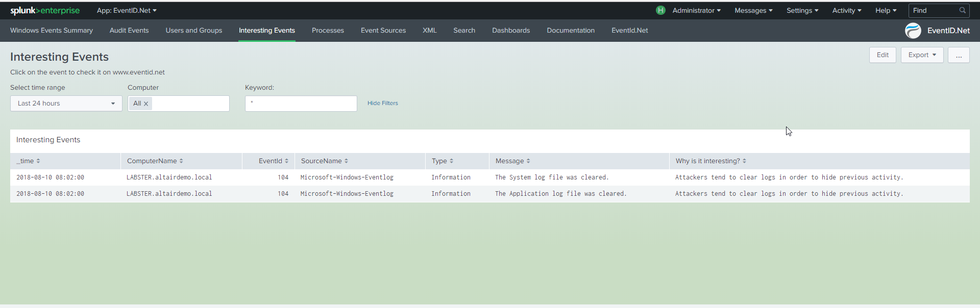Viewport: 980px width, 308px height.
Task: Click Information type in the System log row
Action: click(451, 177)
